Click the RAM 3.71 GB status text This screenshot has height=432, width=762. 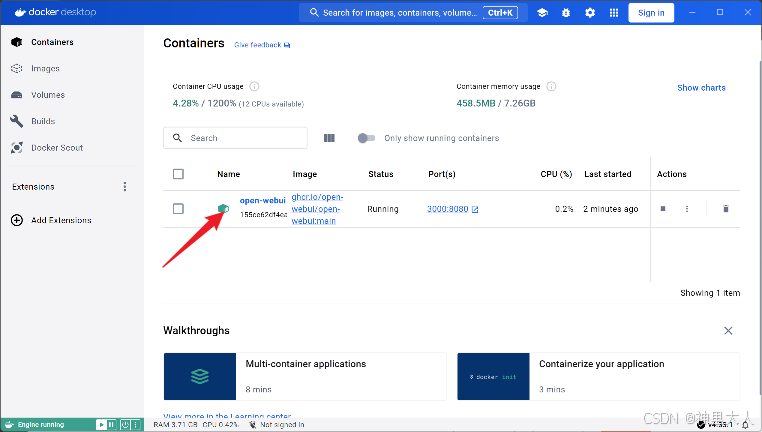click(x=175, y=425)
